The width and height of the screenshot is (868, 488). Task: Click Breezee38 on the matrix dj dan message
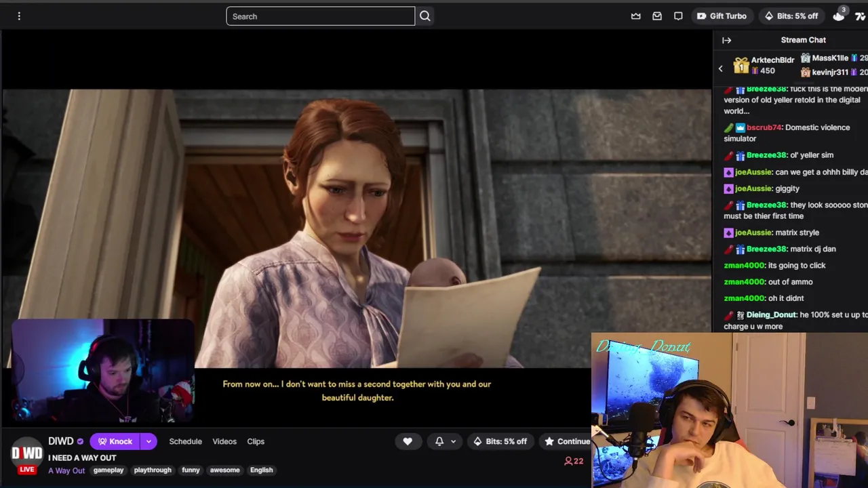pyautogui.click(x=766, y=249)
